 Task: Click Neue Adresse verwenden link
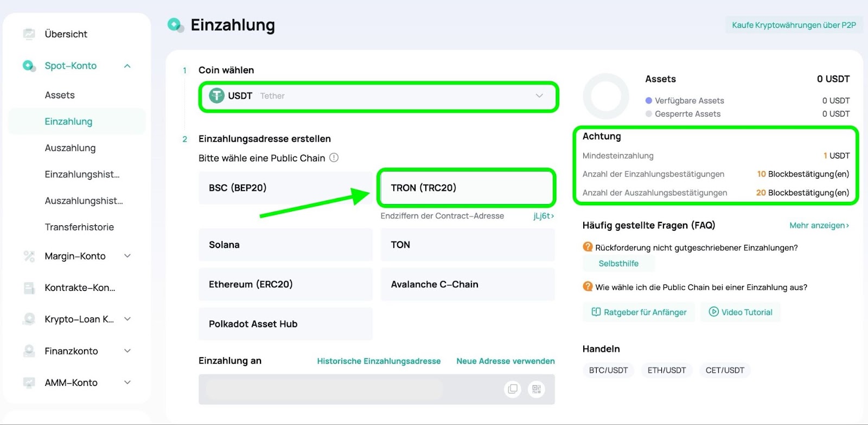[x=506, y=361]
